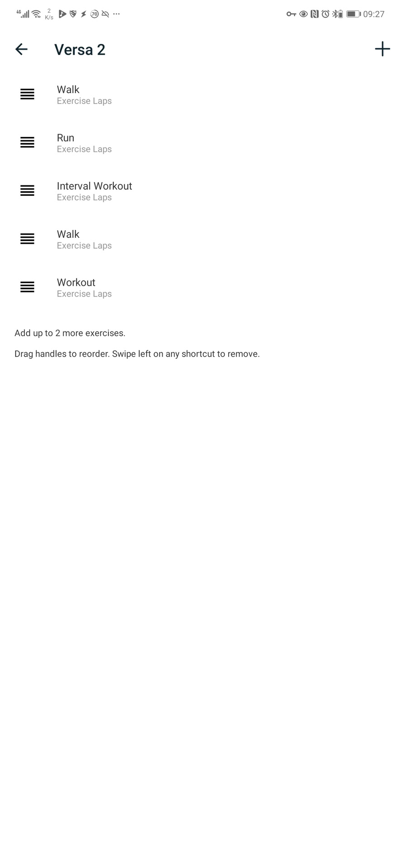Tap the drag handle beside second Walk
Screen dimensions: 401x868
[x=27, y=239]
